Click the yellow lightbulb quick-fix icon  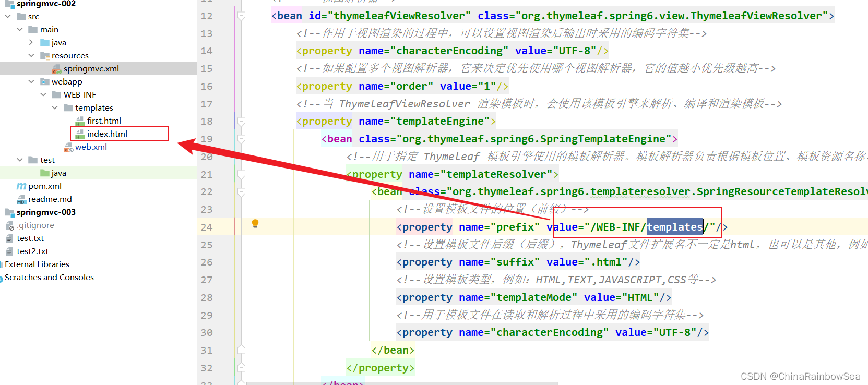point(255,224)
